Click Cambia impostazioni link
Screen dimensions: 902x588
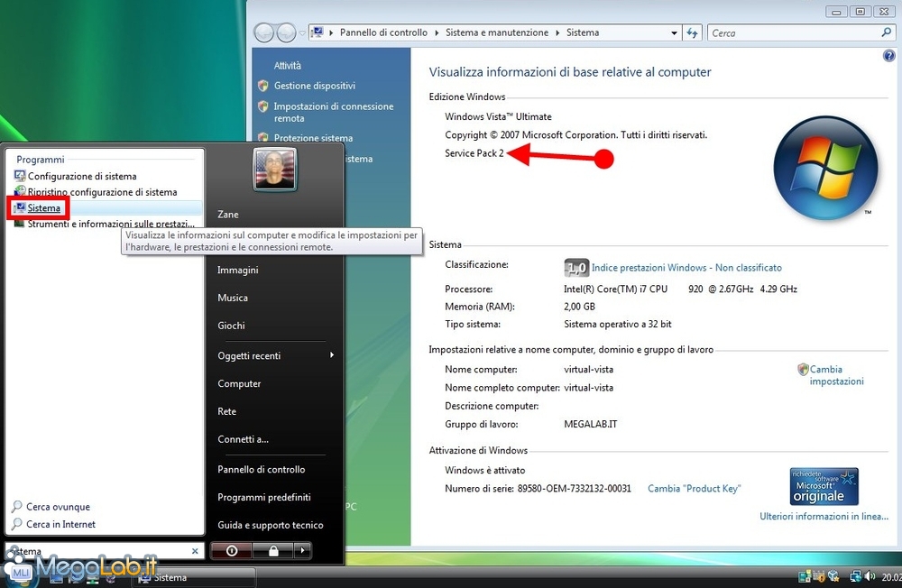click(837, 375)
